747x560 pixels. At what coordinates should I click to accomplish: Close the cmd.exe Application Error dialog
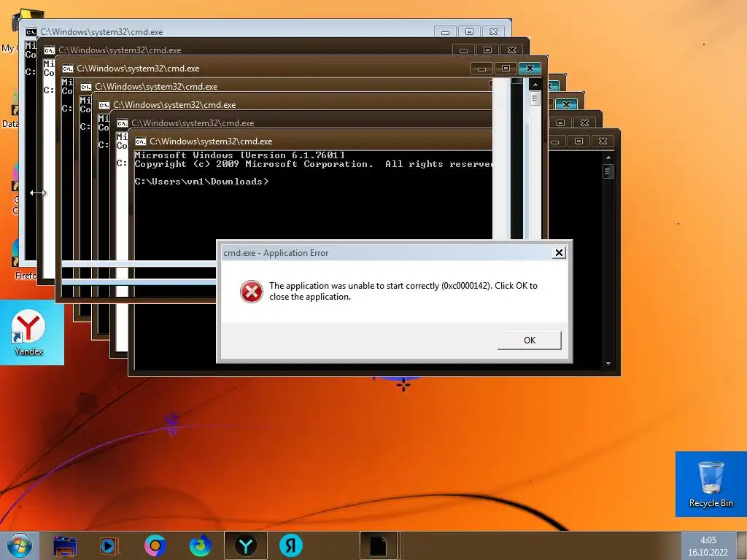(x=559, y=252)
